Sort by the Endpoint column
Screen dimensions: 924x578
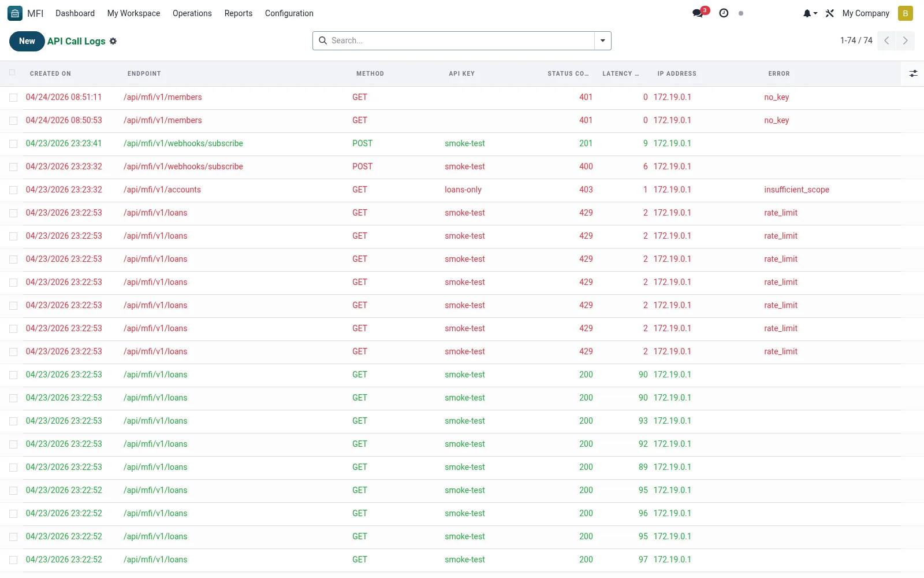point(144,73)
